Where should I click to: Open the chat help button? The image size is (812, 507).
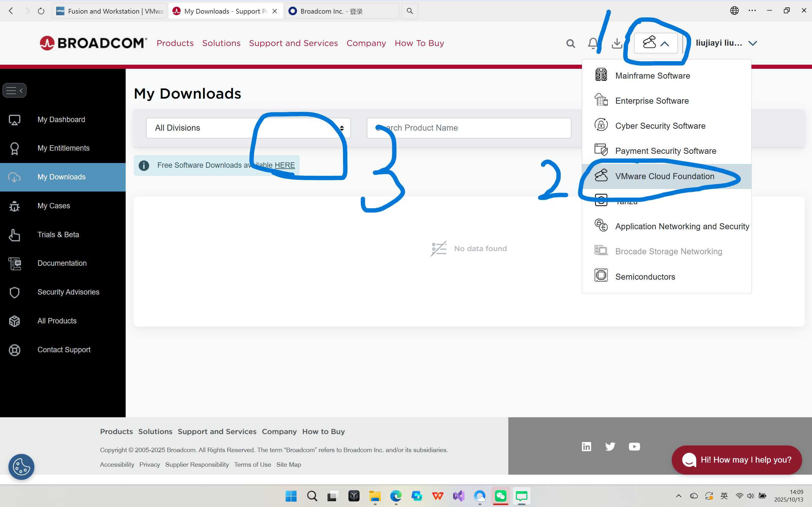(x=736, y=460)
